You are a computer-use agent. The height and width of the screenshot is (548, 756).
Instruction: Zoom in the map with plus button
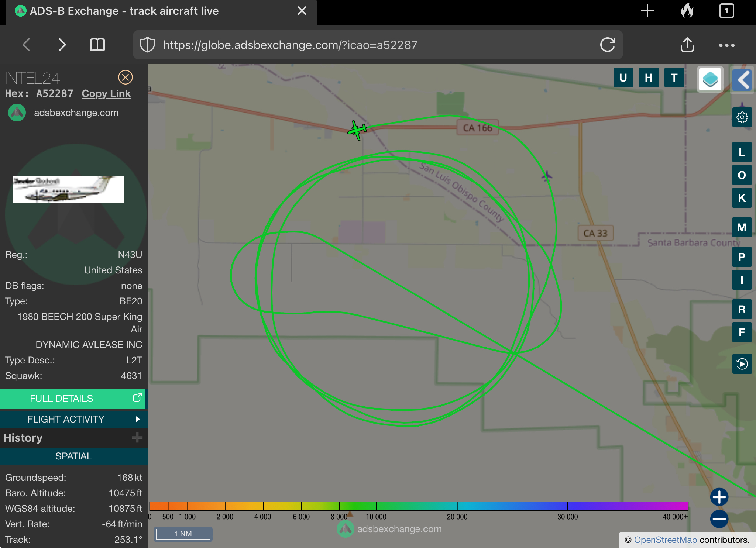719,497
